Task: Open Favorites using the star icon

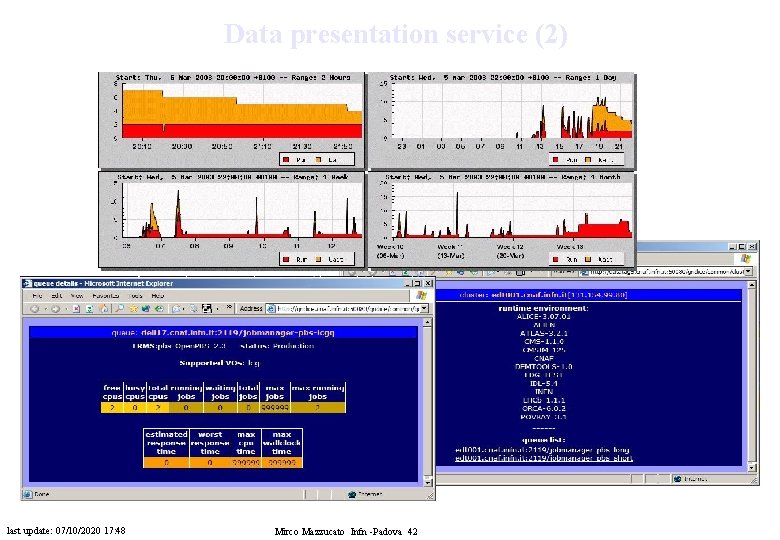Action: click(133, 309)
